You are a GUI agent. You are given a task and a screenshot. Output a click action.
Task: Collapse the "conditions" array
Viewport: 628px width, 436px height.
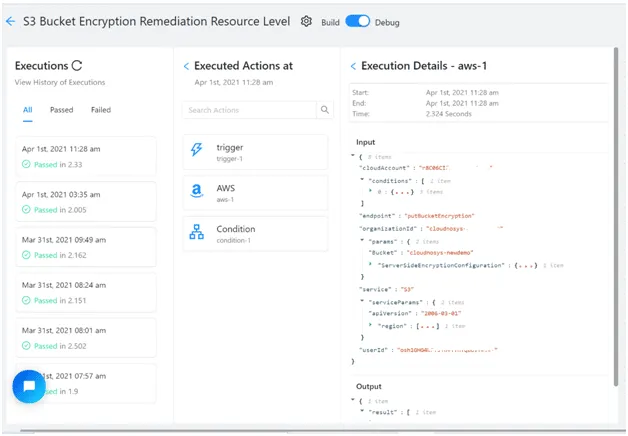(x=362, y=179)
